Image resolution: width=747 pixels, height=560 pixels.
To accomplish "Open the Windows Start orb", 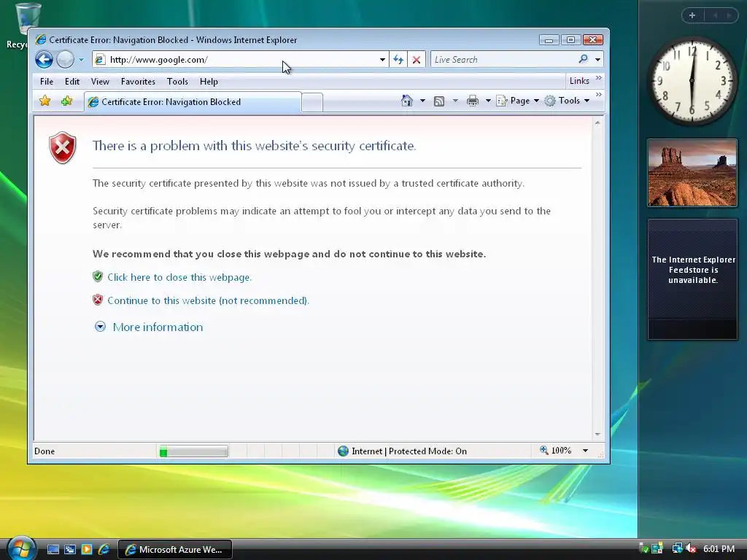I will point(21,548).
